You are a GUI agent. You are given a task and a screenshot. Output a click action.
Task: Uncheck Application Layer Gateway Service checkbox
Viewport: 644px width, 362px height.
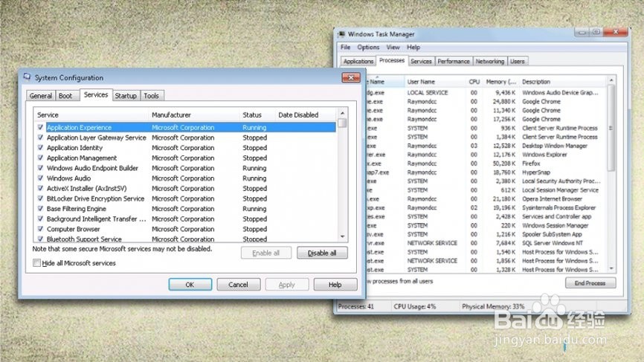pyautogui.click(x=40, y=138)
